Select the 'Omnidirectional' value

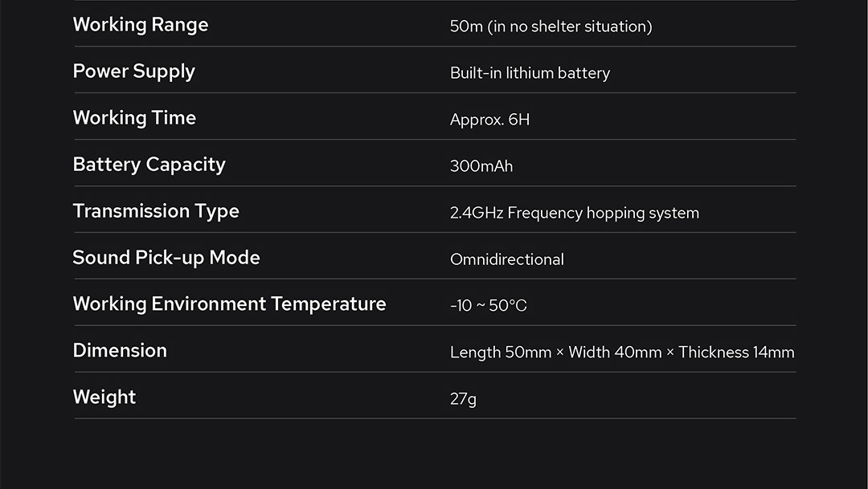pos(506,259)
